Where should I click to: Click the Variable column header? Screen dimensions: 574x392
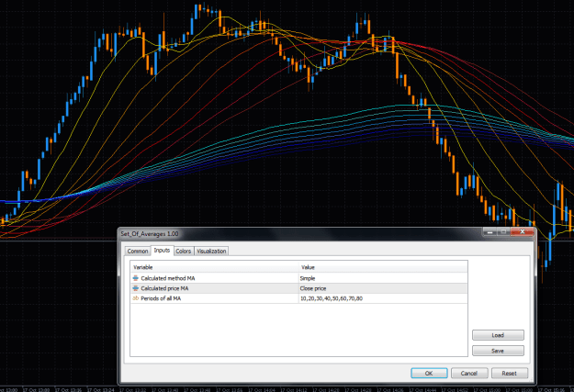[x=215, y=267]
